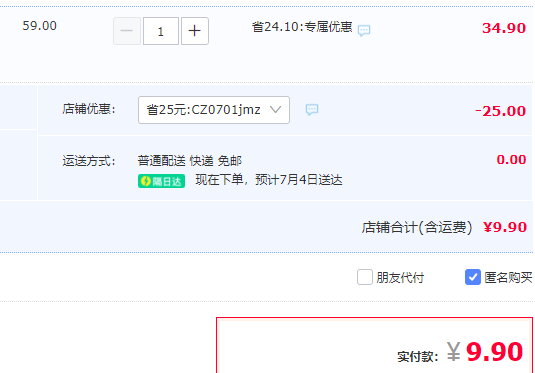Click the 省24.10:专属优惠 text
This screenshot has height=373, width=535.
(302, 27)
